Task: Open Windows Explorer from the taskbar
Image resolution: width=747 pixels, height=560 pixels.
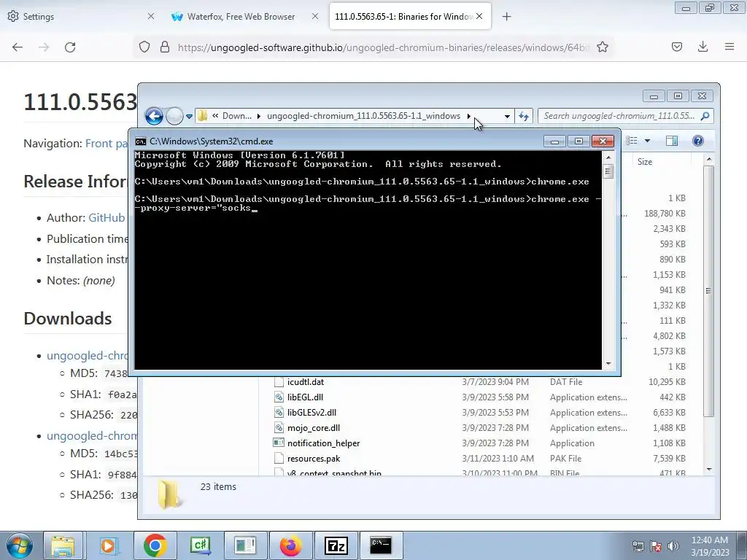Action: [x=63, y=545]
